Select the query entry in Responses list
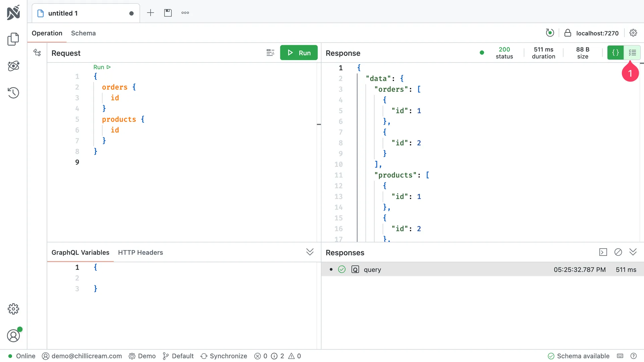The width and height of the screenshot is (644, 362). coord(373,269)
